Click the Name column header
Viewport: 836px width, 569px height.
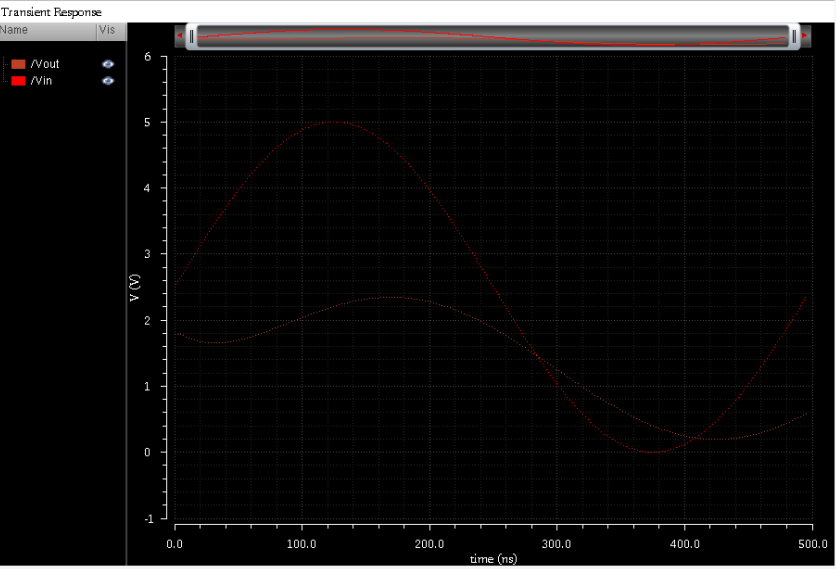click(x=15, y=30)
